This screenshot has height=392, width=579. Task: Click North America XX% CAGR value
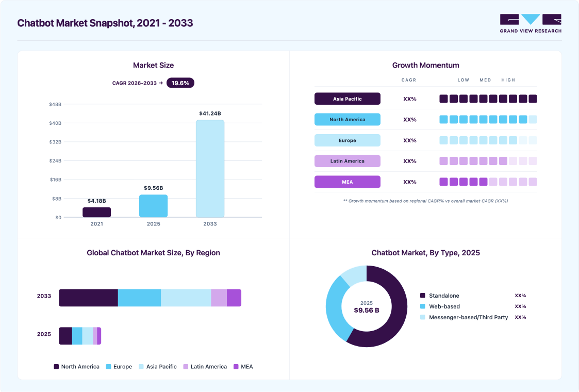point(409,120)
